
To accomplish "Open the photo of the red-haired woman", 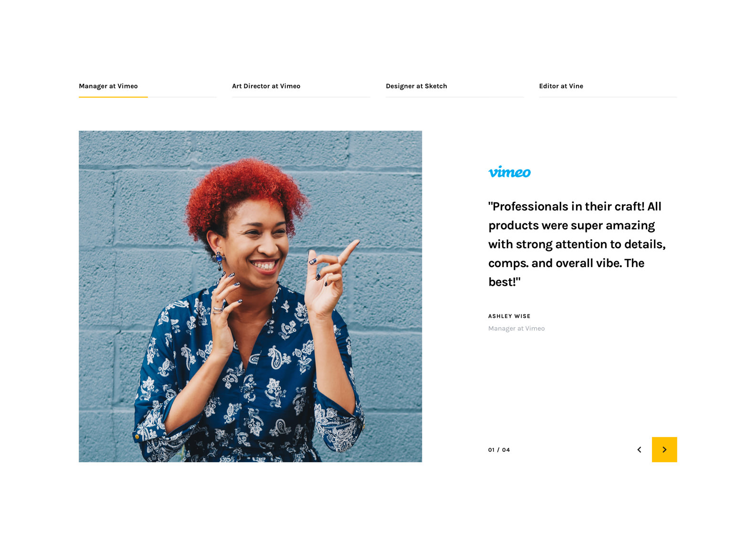I will (x=250, y=296).
